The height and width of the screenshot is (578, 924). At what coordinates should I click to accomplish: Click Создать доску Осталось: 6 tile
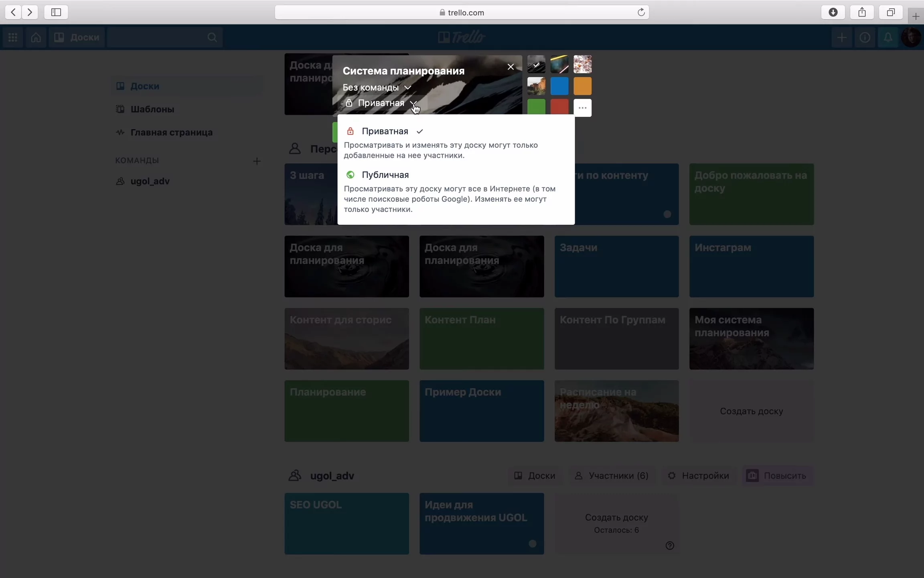(616, 524)
